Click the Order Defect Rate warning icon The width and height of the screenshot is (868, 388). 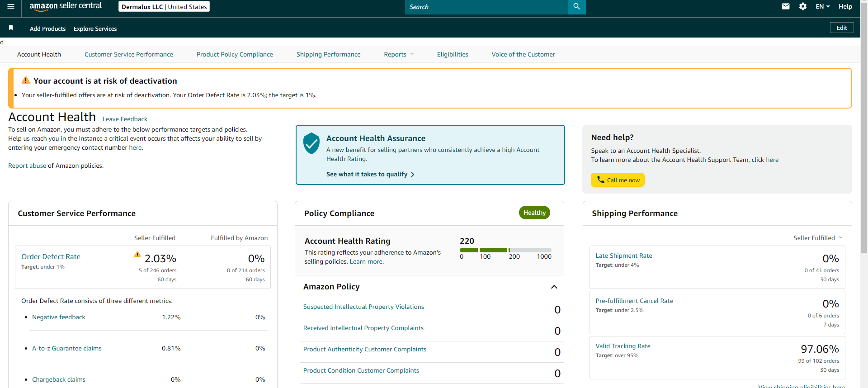point(137,254)
